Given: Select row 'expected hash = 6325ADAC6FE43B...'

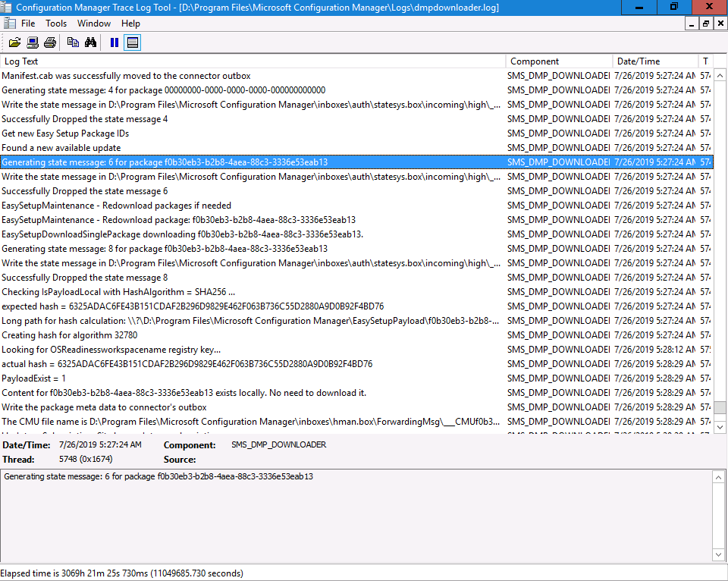Looking at the screenshot, I should click(x=356, y=306).
